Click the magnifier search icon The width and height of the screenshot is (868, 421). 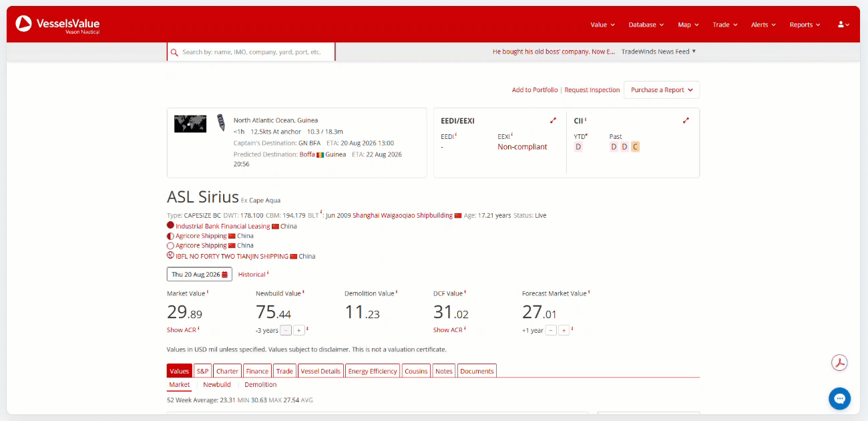pyautogui.click(x=174, y=52)
